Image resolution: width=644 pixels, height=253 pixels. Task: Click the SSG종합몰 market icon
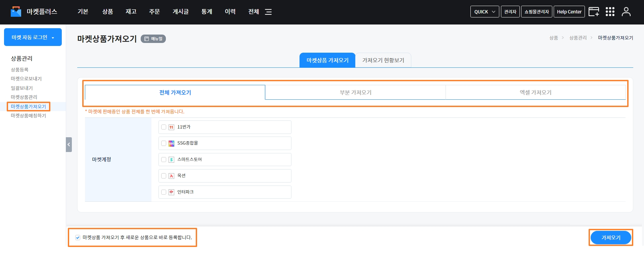click(x=171, y=143)
